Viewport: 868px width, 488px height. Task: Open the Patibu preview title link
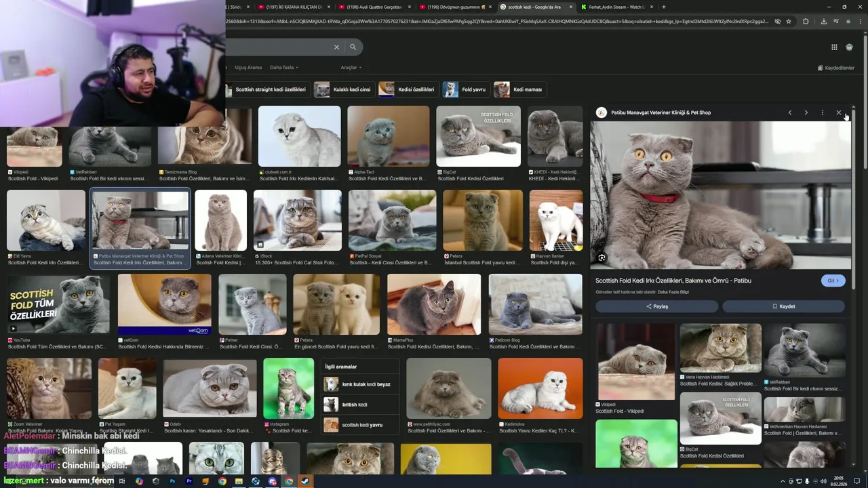point(673,281)
